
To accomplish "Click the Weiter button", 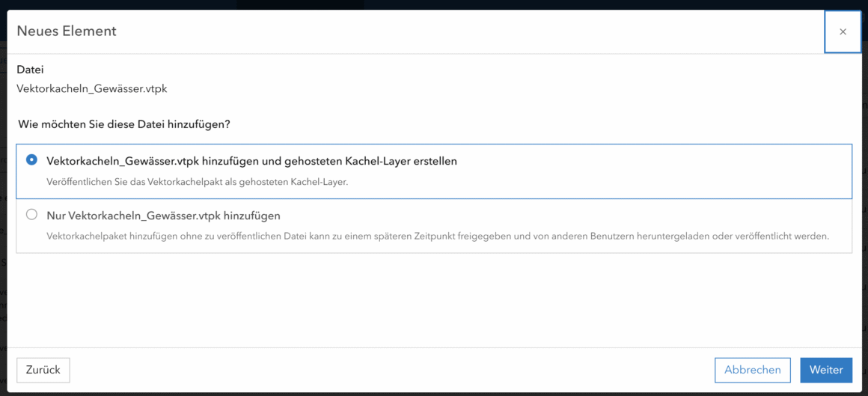I will click(826, 370).
